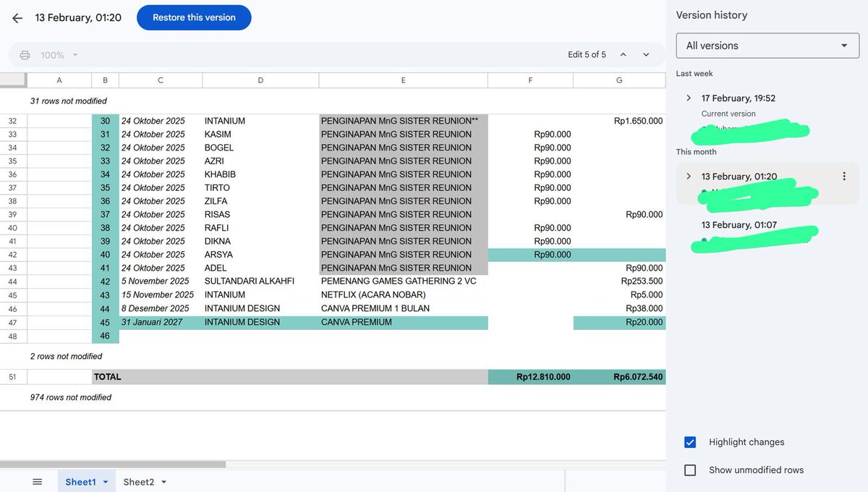Screen dimensions: 868x492
Task: Uncheck Highlight changes checkbox
Action: pos(690,442)
